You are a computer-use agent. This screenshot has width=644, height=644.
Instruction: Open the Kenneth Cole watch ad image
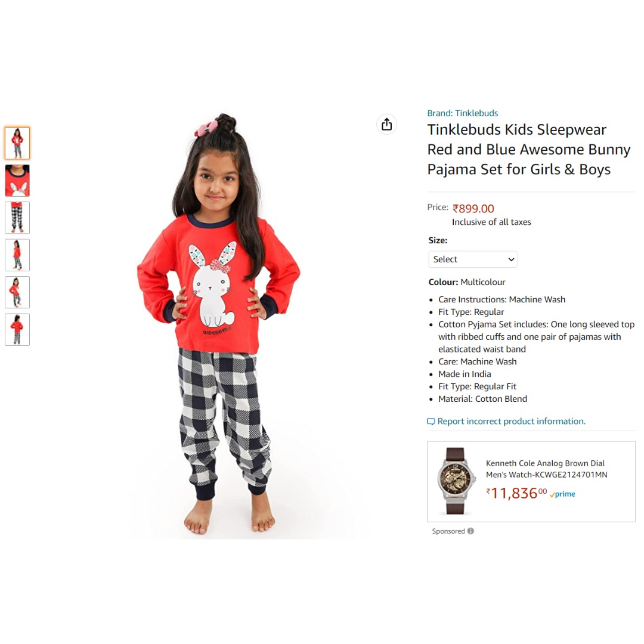455,481
